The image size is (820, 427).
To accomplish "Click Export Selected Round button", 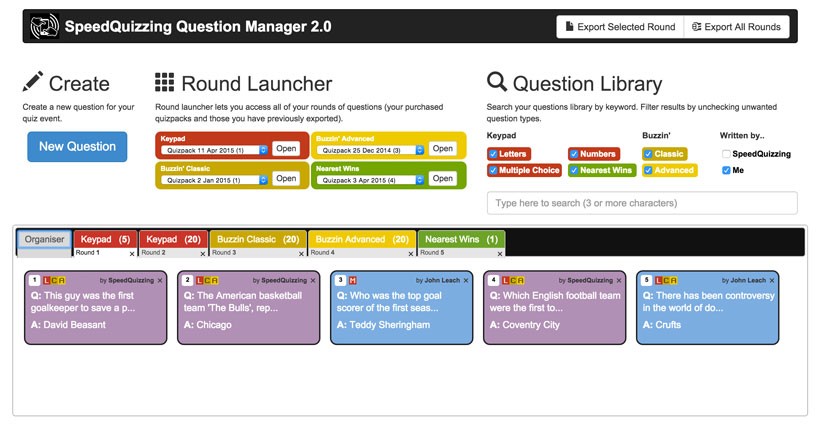I will [620, 27].
